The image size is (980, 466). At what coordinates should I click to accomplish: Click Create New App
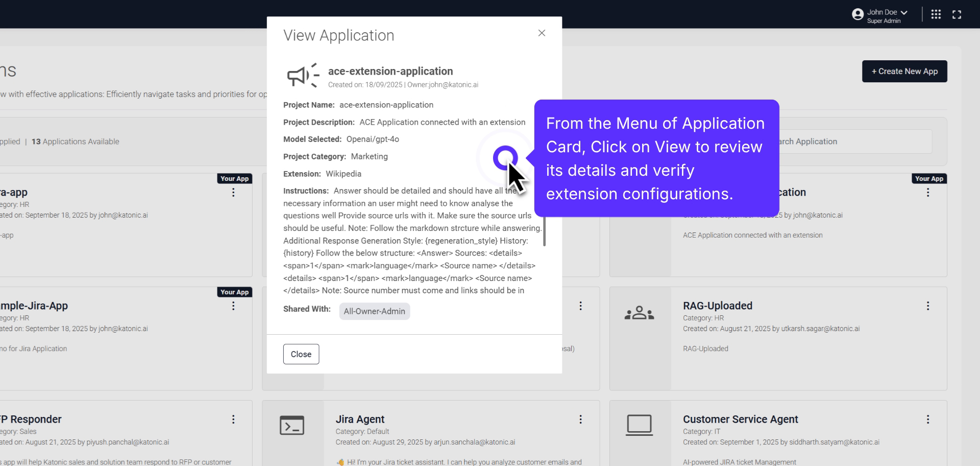(x=904, y=71)
